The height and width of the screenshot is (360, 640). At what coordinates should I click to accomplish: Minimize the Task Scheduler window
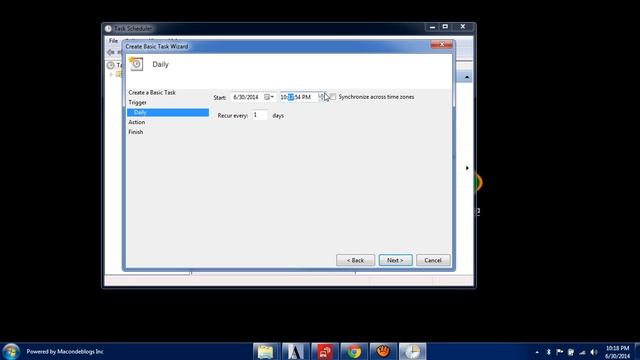pos(432,27)
